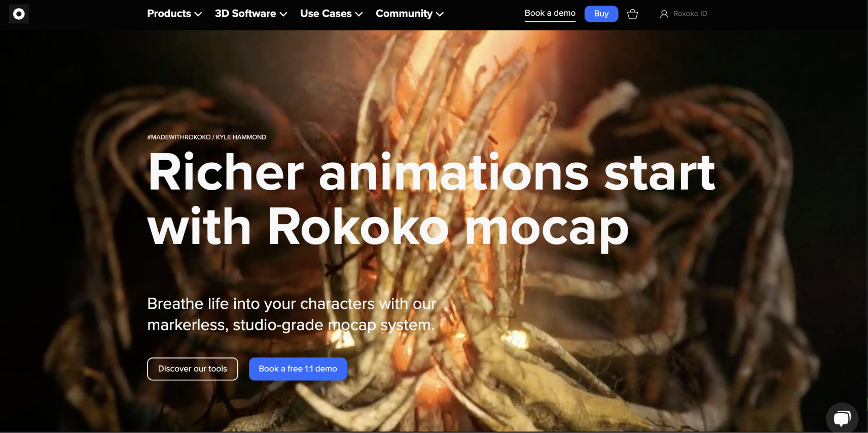Image resolution: width=868 pixels, height=433 pixels.
Task: Expand the 3D Software dropdown menu
Action: coord(251,14)
